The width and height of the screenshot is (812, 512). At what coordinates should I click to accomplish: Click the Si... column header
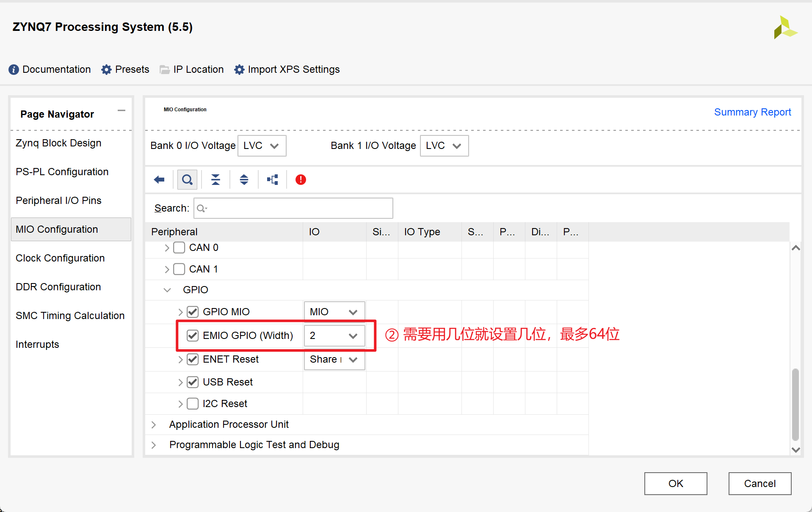[382, 232]
